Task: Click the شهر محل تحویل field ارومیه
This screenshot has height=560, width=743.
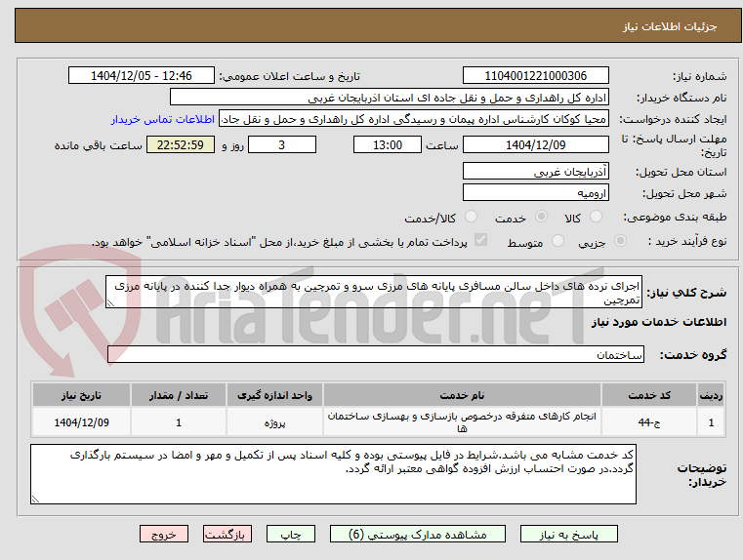Action: click(535, 192)
